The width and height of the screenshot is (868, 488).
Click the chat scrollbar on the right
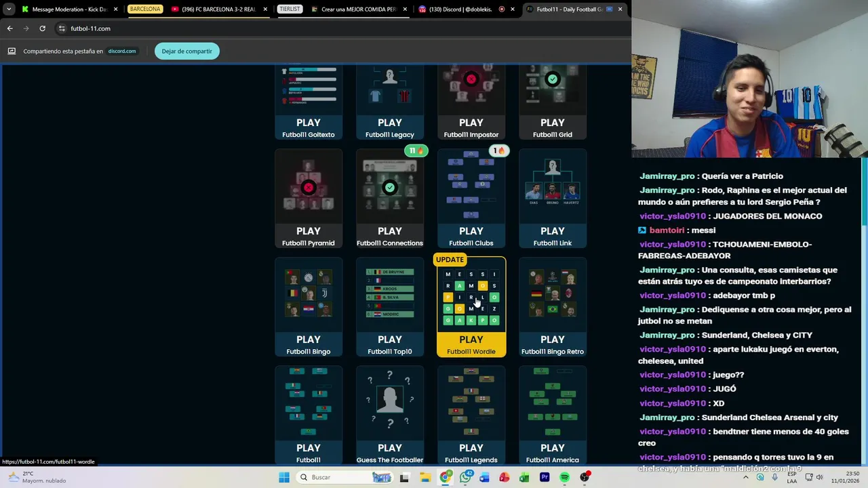(x=864, y=191)
